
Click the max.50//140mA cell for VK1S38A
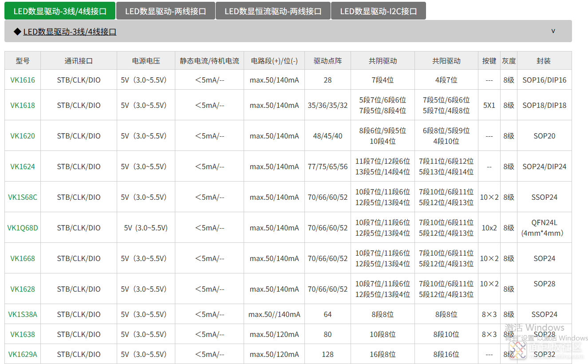click(x=274, y=314)
